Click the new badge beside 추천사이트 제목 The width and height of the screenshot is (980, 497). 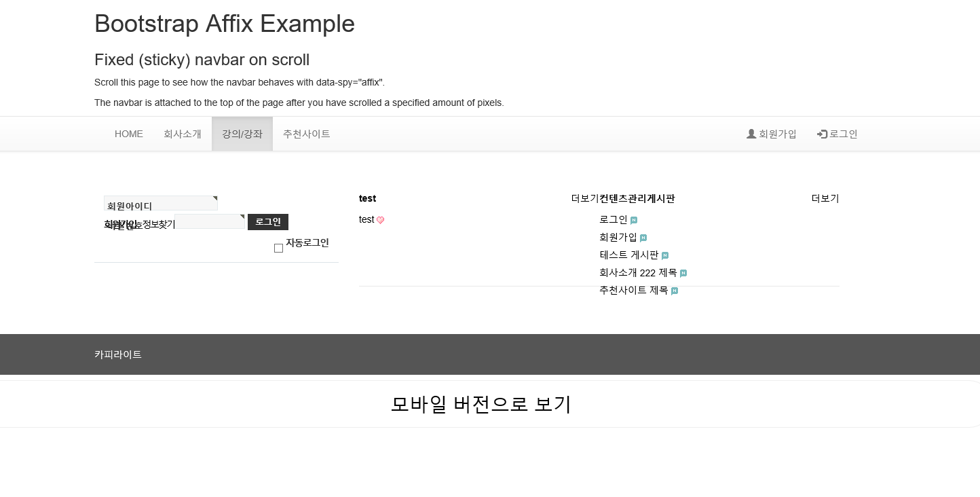pos(675,291)
